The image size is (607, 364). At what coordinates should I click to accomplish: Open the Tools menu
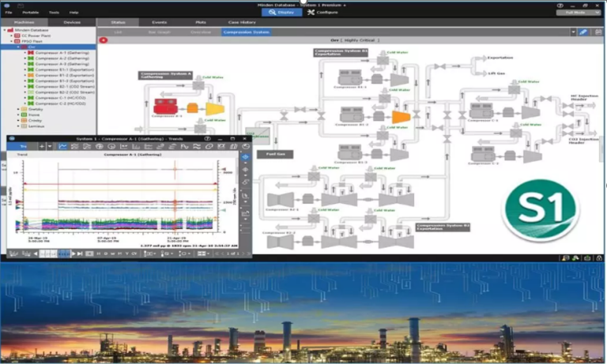(54, 13)
